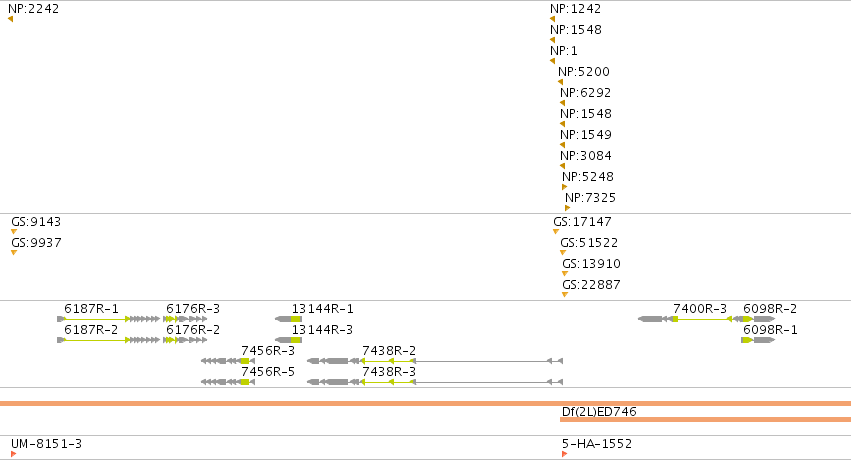Select the 13144R-1 transcript glyph
This screenshot has height=460, width=851.
[288, 319]
